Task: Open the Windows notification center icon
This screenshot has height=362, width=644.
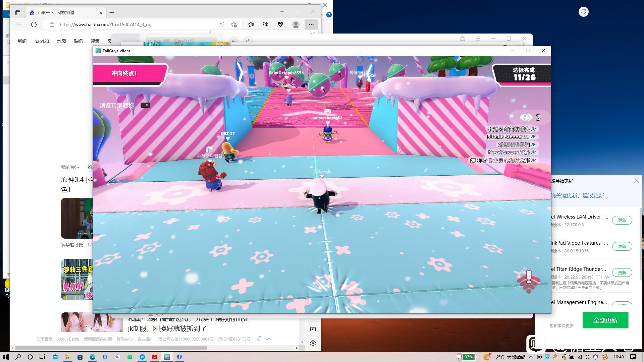Action: pos(633,357)
